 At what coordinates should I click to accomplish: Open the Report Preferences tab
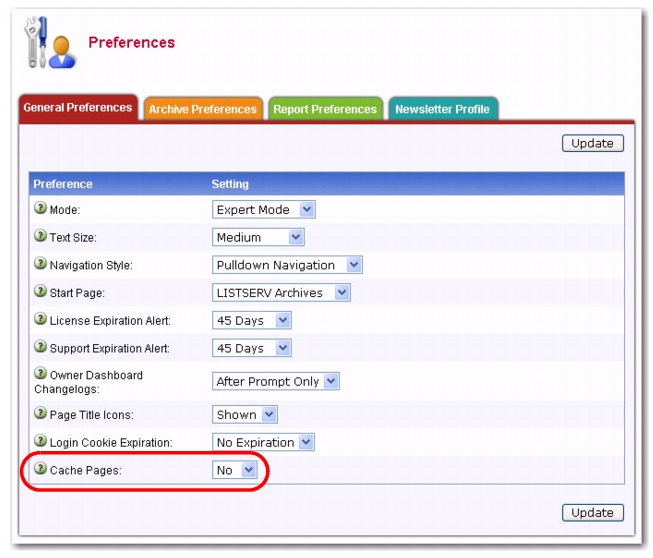[325, 109]
